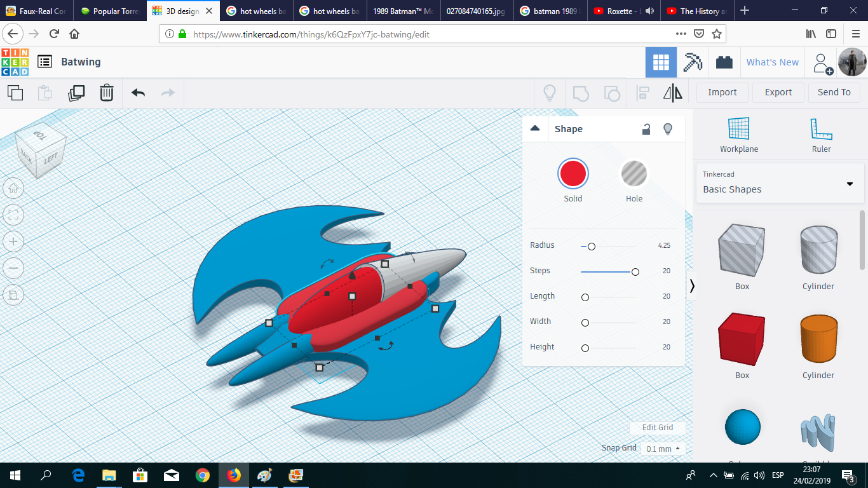
Task: Click the Export button
Action: (778, 92)
